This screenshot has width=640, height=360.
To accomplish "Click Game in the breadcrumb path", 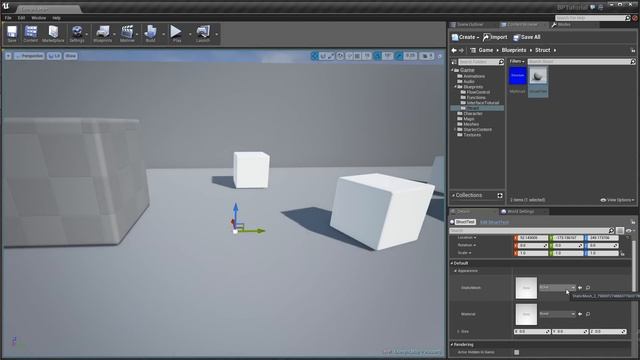I will click(485, 50).
